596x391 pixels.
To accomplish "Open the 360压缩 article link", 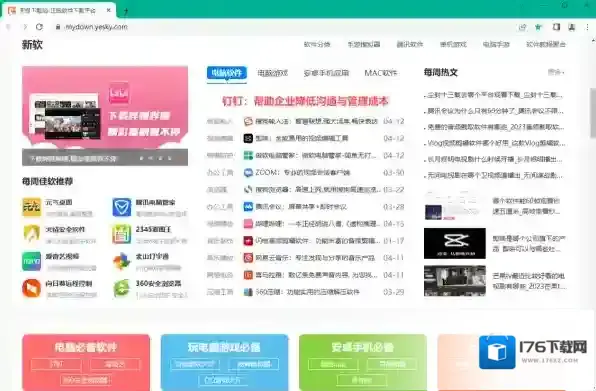I will point(308,292).
